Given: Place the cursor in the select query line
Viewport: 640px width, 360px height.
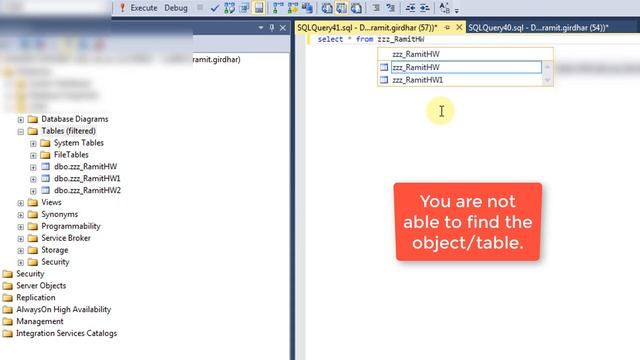Looking at the screenshot, I should tap(371, 39).
